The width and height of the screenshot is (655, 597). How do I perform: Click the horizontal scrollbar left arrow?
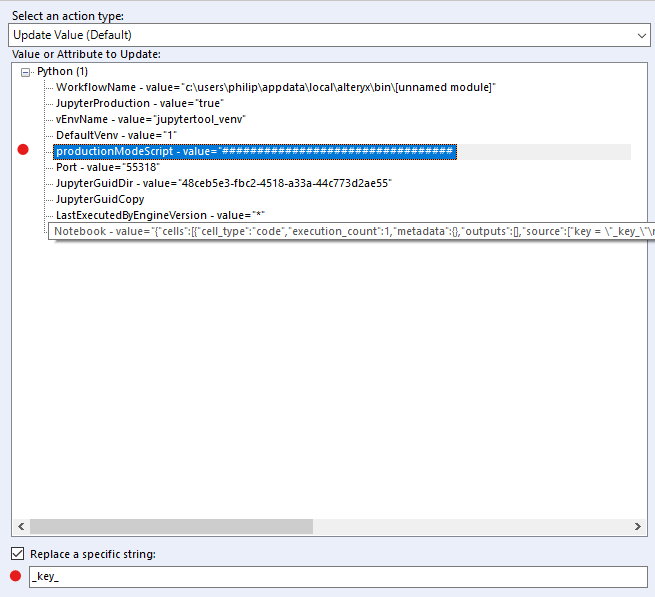[21, 526]
